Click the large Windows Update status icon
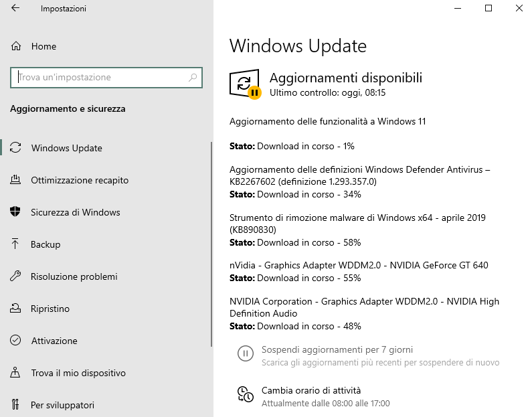532x417 pixels. pyautogui.click(x=244, y=84)
